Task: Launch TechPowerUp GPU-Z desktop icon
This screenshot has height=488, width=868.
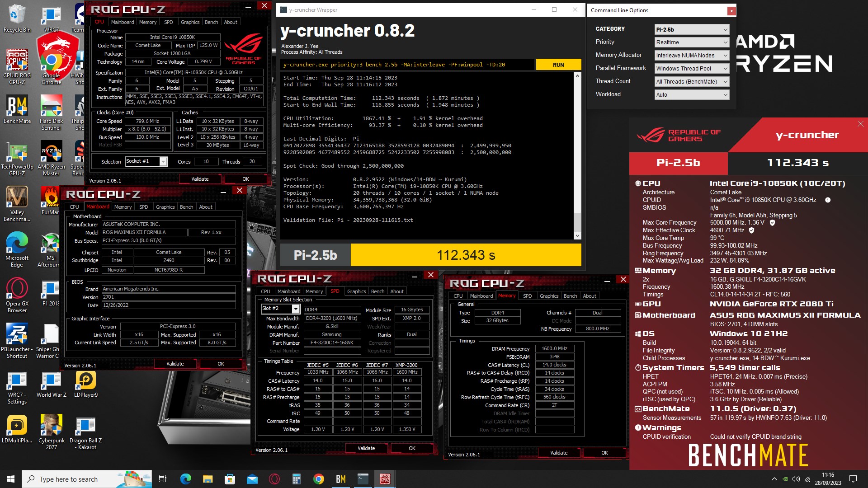Action: click(x=17, y=158)
